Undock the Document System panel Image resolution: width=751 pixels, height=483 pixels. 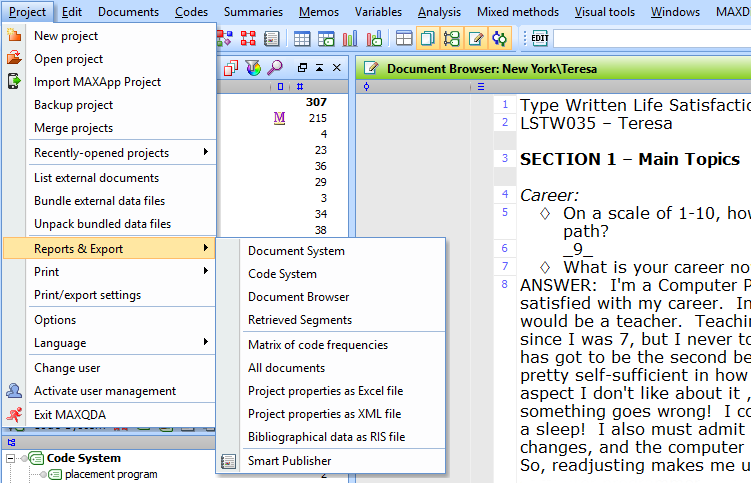click(302, 68)
